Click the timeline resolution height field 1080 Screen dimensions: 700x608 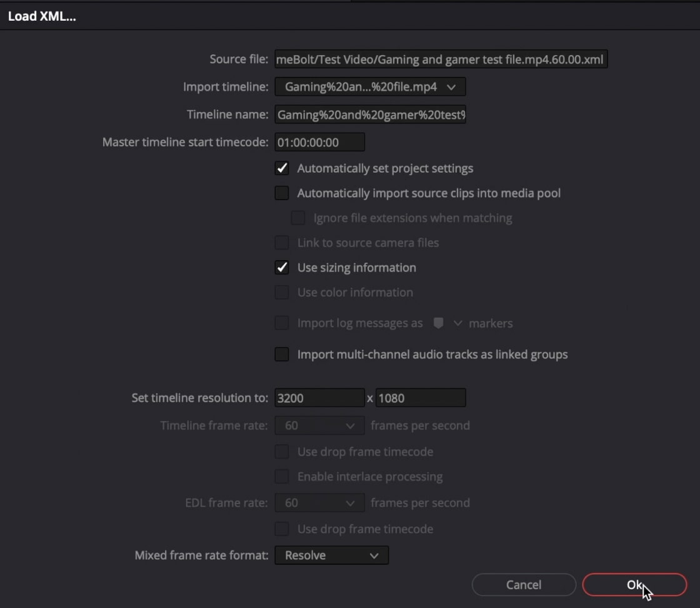[x=421, y=398]
